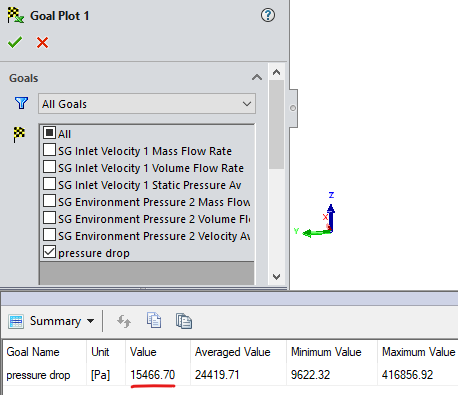Click the copy all tables icon
Screen dimensions: 458x395
[184, 321]
